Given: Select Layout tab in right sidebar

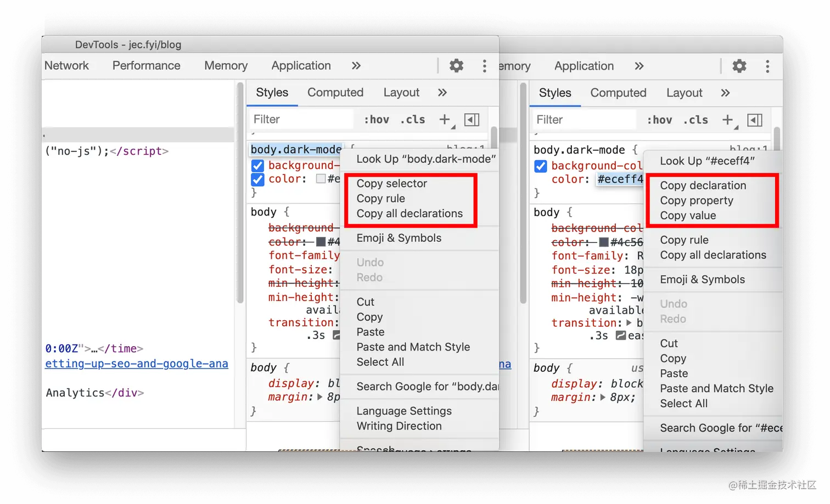Looking at the screenshot, I should point(685,93).
